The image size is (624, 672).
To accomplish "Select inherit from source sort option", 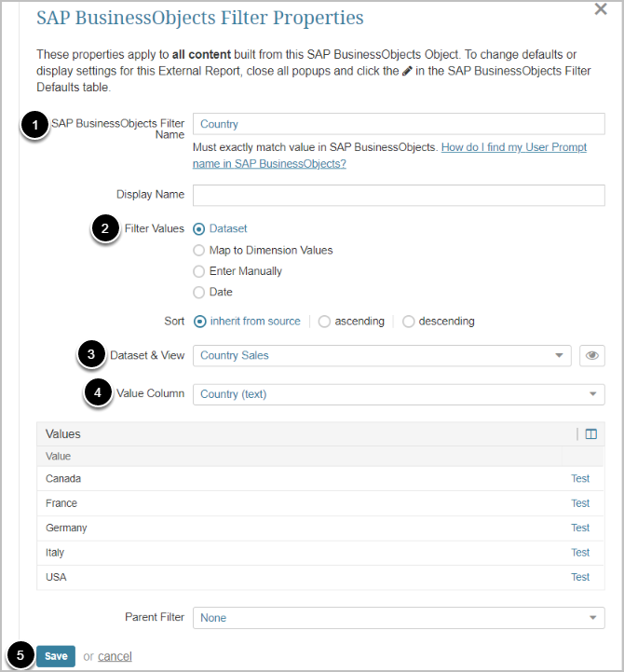I will pyautogui.click(x=199, y=322).
